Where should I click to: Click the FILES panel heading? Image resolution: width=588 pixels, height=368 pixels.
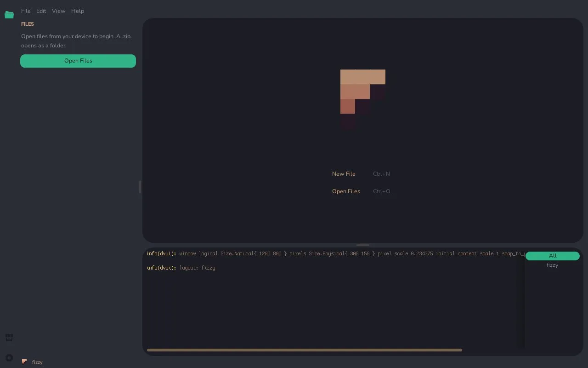(x=28, y=24)
